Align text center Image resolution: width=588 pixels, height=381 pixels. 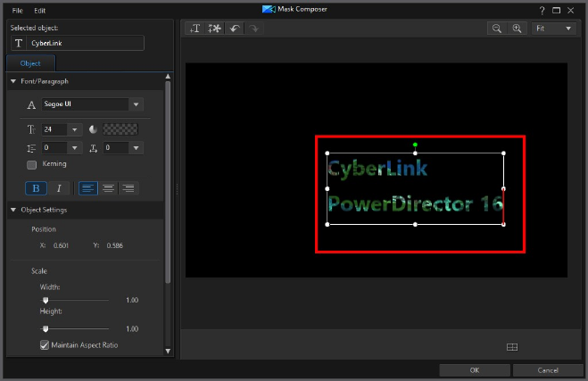[x=108, y=188]
